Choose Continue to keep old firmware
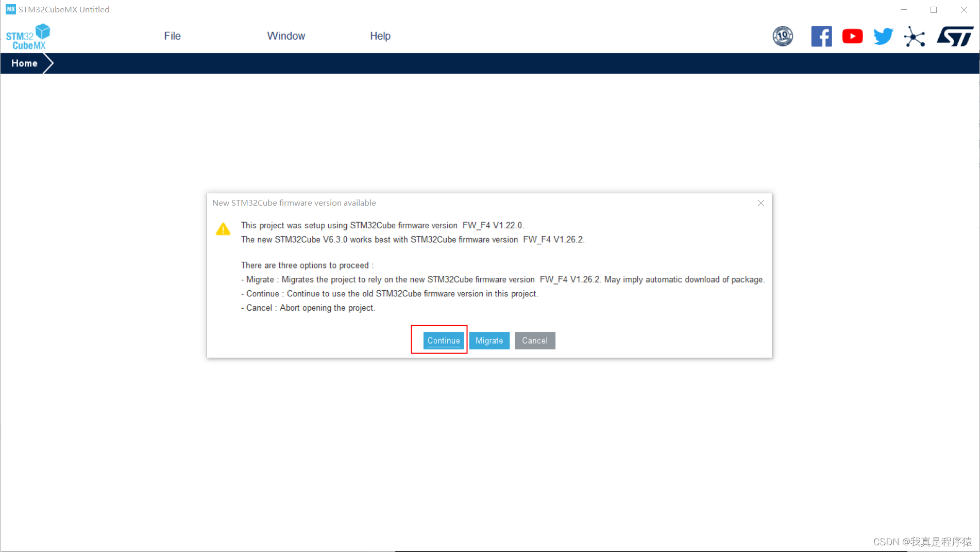This screenshot has height=552, width=980. [x=443, y=341]
